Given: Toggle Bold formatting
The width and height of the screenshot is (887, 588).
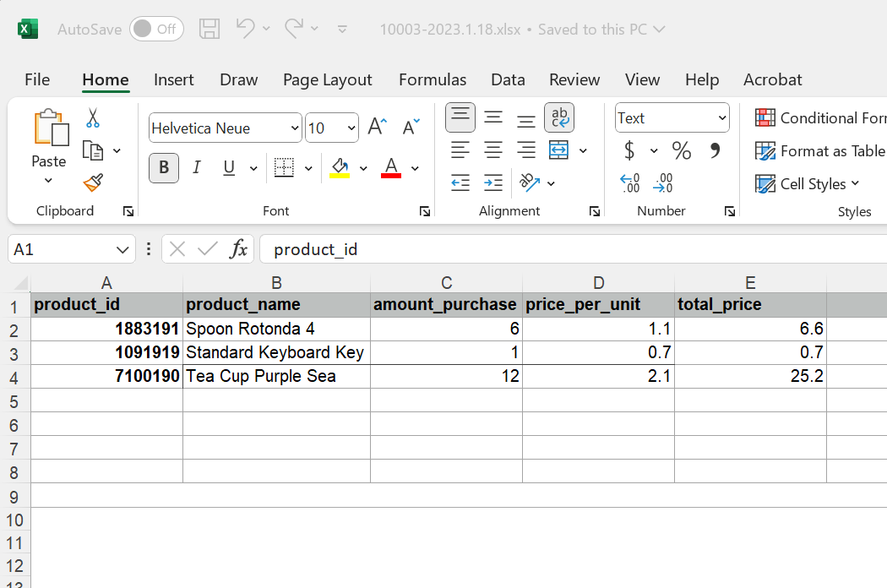Looking at the screenshot, I should pos(164,168).
